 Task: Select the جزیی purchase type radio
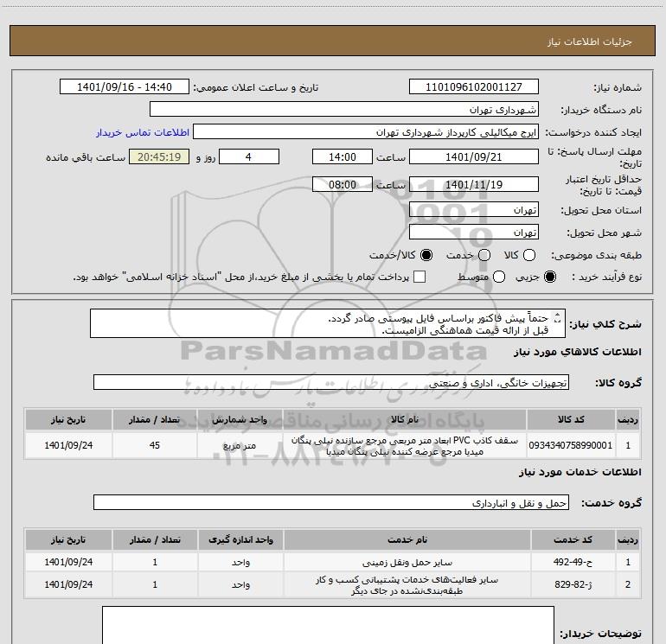click(x=550, y=277)
